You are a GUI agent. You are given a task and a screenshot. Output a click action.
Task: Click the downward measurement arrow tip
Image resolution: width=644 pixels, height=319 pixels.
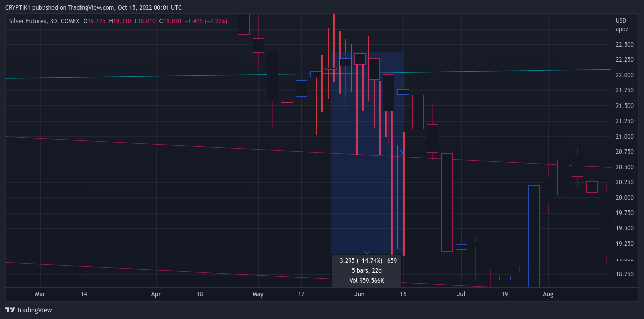(367, 252)
